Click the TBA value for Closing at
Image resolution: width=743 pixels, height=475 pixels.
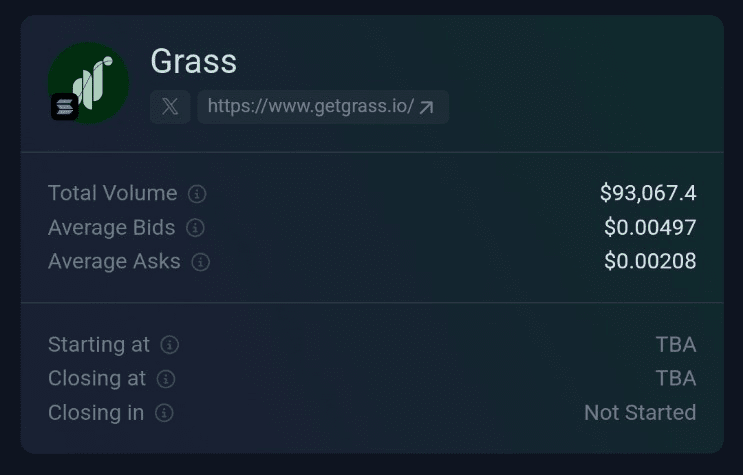click(676, 378)
